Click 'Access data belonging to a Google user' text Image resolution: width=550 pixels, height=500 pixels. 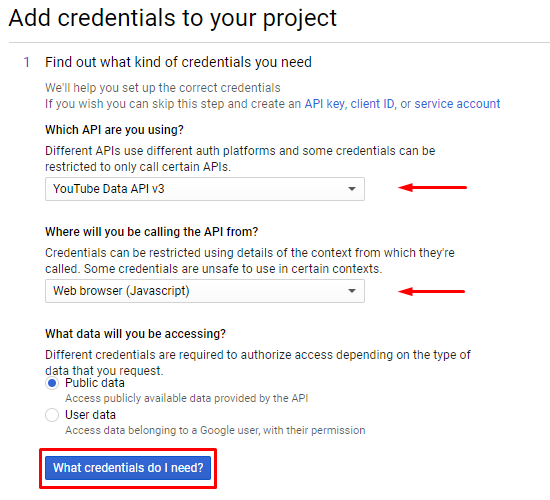[215, 430]
